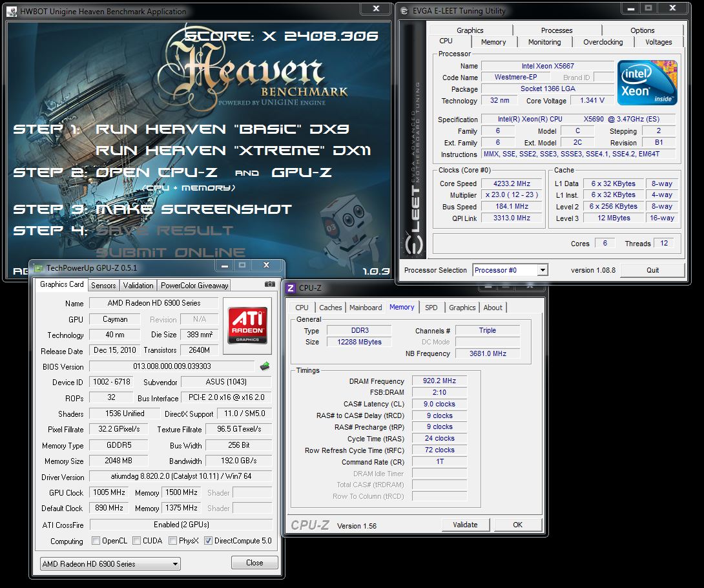Switch to the CPU tab in CPU-Z

tap(302, 308)
